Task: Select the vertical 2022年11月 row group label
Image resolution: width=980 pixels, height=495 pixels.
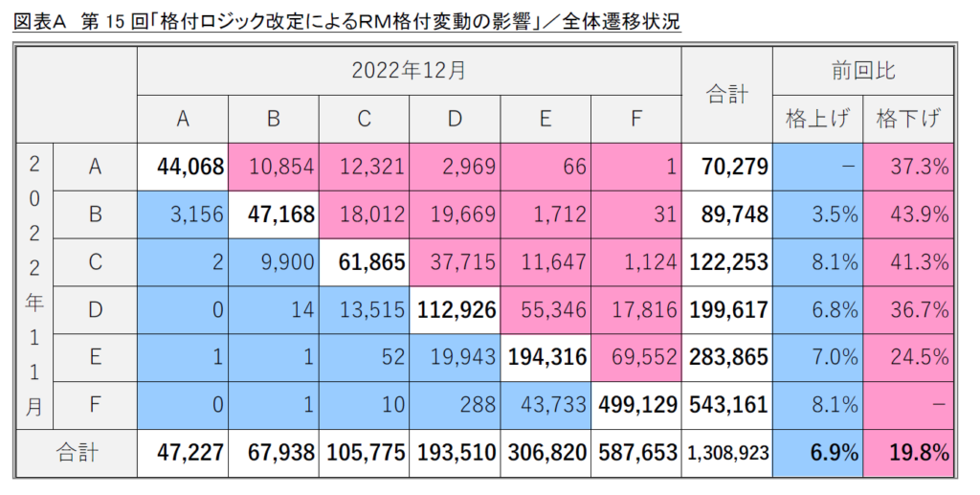Action: tap(34, 286)
